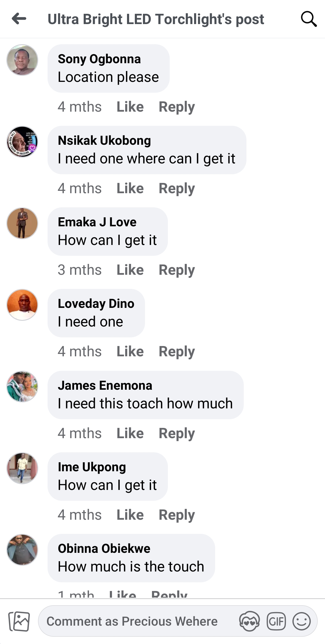The height and width of the screenshot is (644, 325).
Task: View Loveday Dino's profile avatar
Action: point(22,305)
